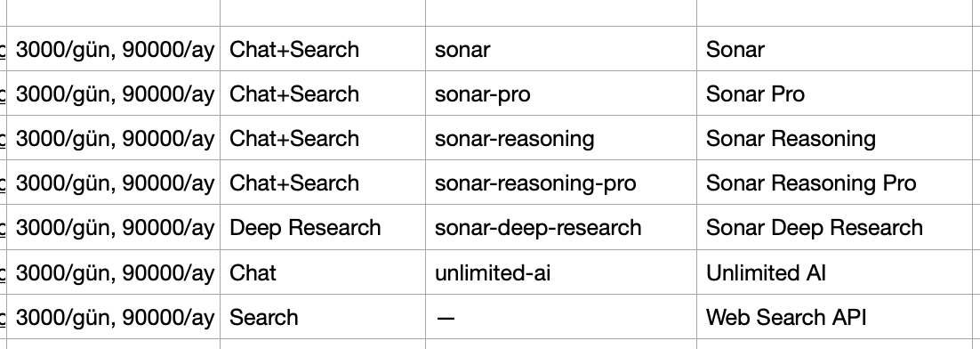This screenshot has height=349, width=980.
Task: Click the 'Deep Research' type cell
Action: (323, 227)
